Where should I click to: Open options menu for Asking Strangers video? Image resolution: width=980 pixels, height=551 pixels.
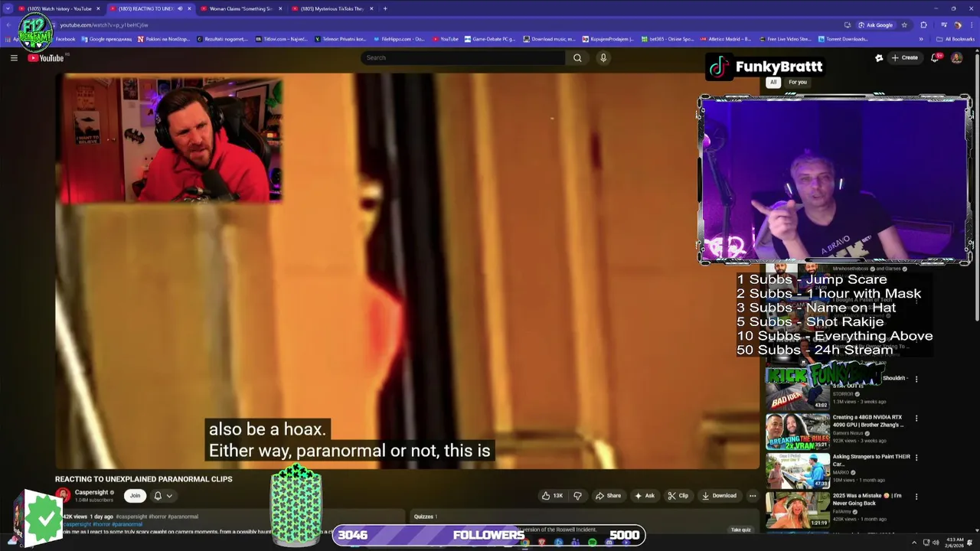916,458
